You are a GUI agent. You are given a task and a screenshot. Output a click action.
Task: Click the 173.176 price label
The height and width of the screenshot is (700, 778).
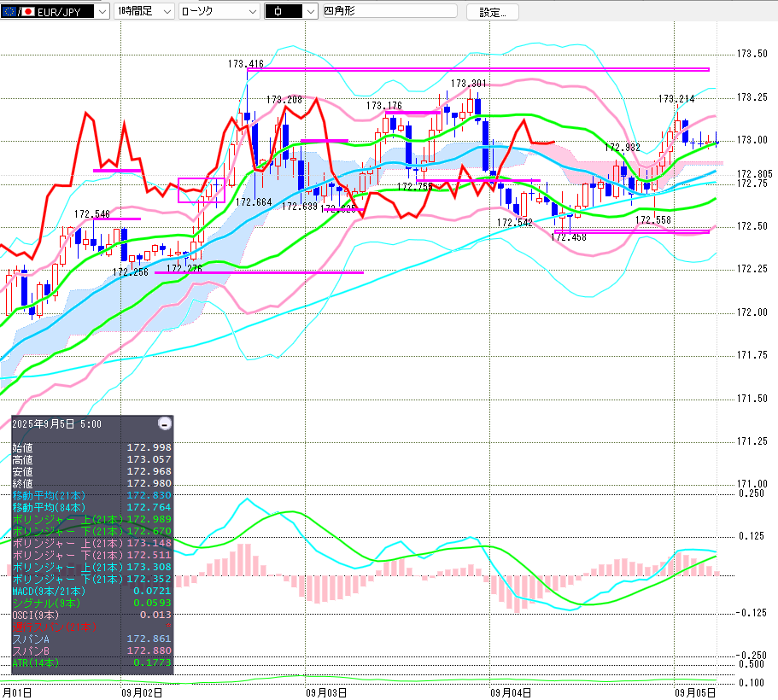(384, 106)
